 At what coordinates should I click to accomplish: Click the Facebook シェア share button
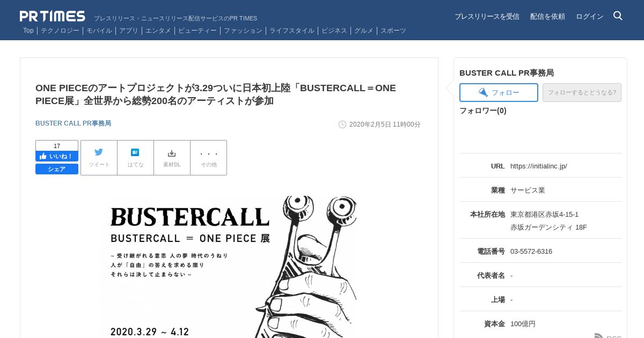57,169
